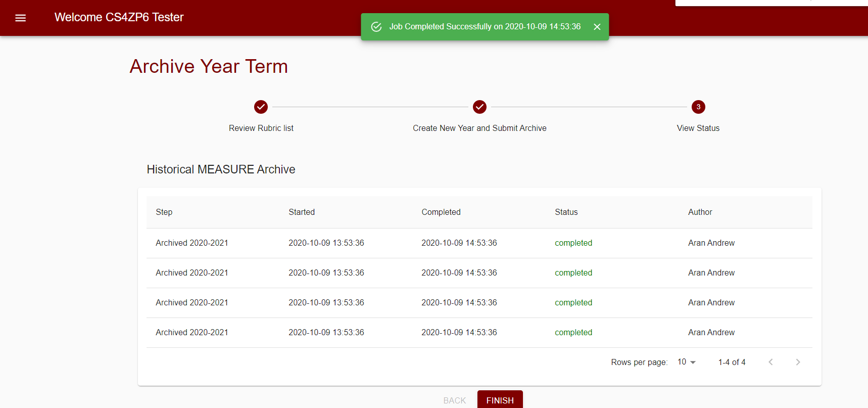
Task: Go to next table page
Action: tap(798, 362)
